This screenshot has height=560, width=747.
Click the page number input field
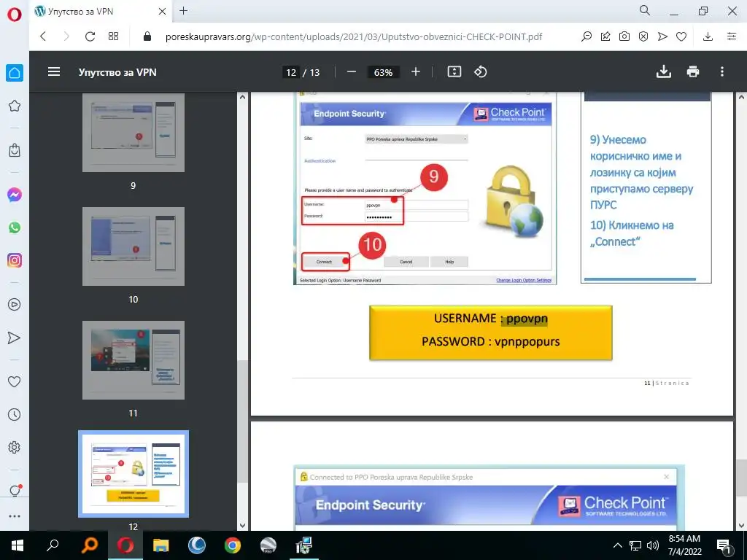[291, 72]
